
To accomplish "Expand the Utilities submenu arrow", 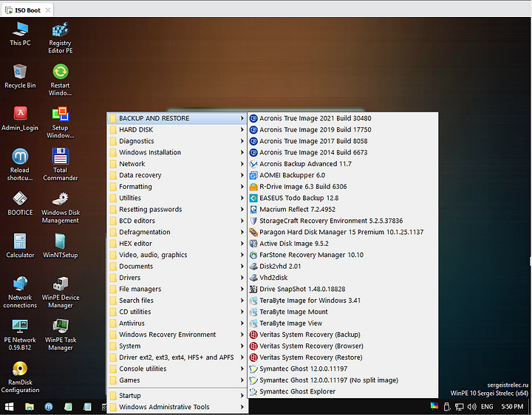I will [x=242, y=198].
